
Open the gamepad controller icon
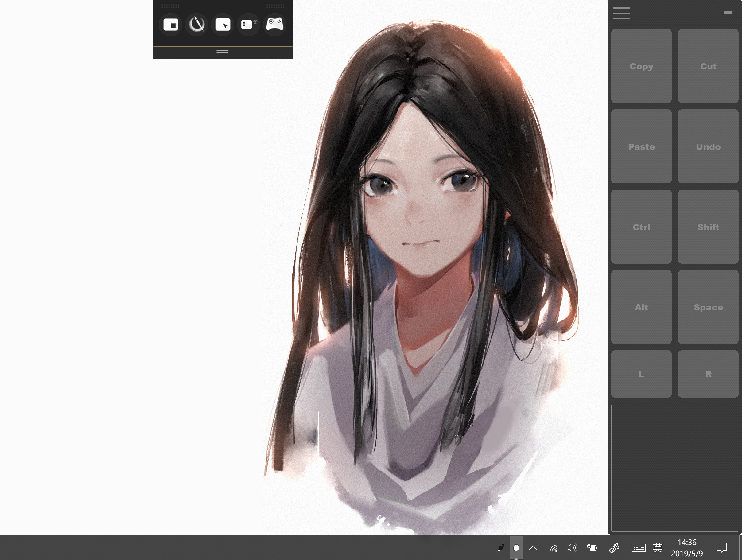pyautogui.click(x=274, y=24)
